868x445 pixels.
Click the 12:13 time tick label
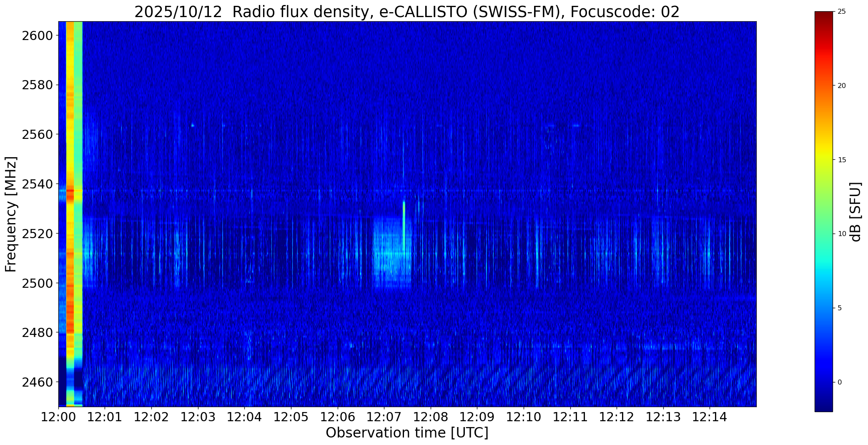(663, 417)
